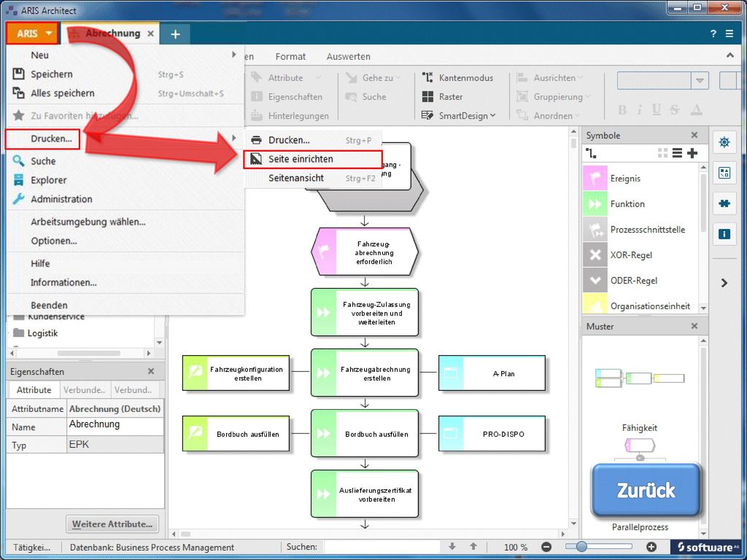Screen dimensions: 747x560
Task: Select the Organisationseinheit symbol
Action: 640,305
